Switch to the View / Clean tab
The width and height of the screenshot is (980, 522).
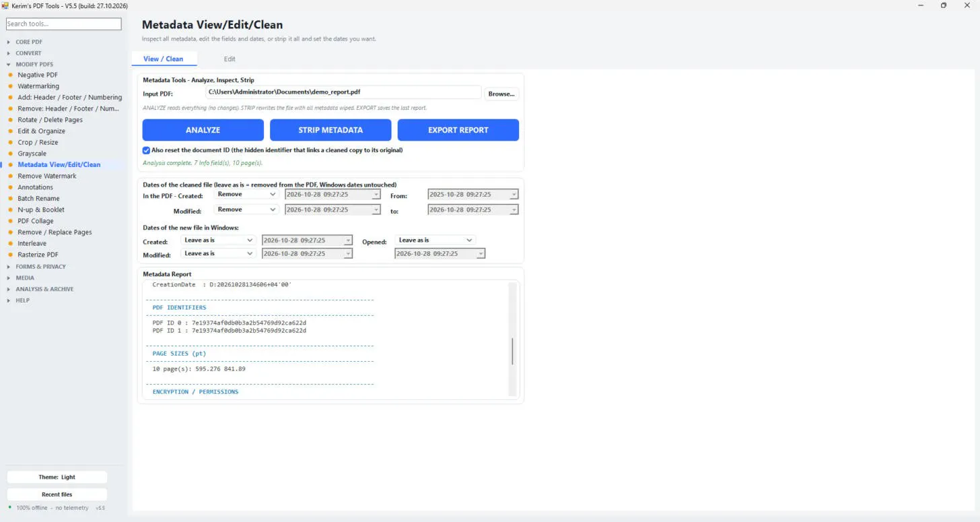tap(163, 59)
